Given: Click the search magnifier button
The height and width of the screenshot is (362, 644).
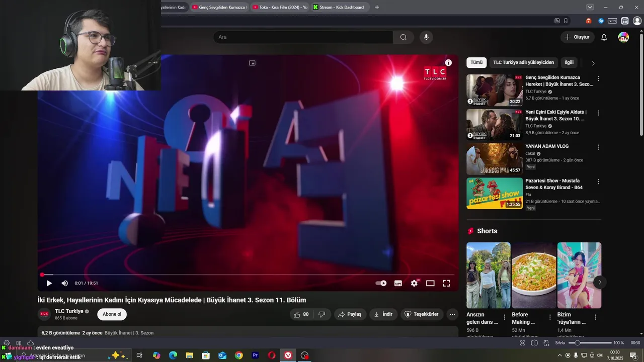Looking at the screenshot, I should 404,37.
